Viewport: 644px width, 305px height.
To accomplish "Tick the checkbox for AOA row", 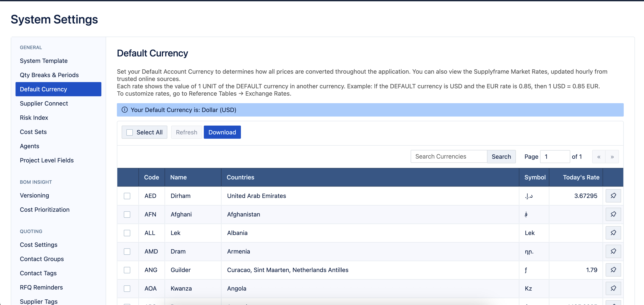I will 127,289.
